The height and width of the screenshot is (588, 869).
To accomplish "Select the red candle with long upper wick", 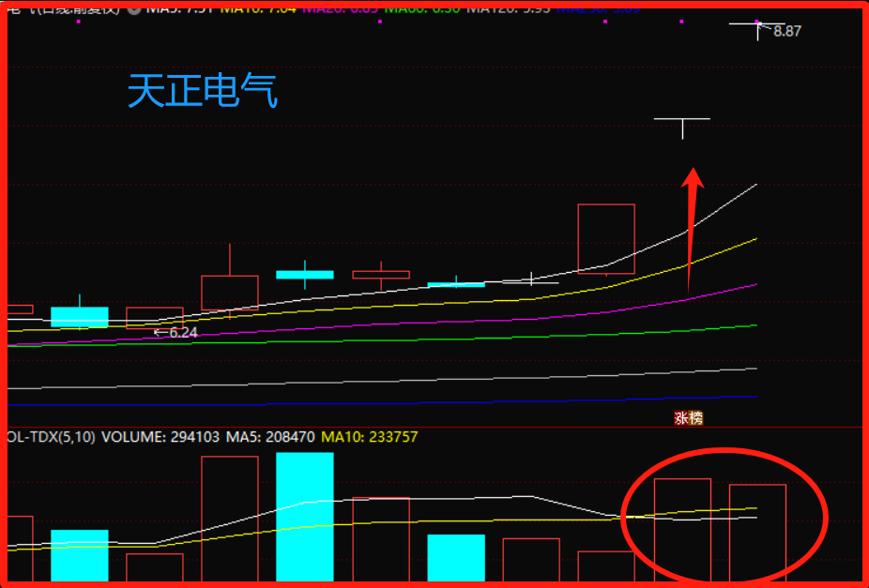I will click(x=229, y=281).
